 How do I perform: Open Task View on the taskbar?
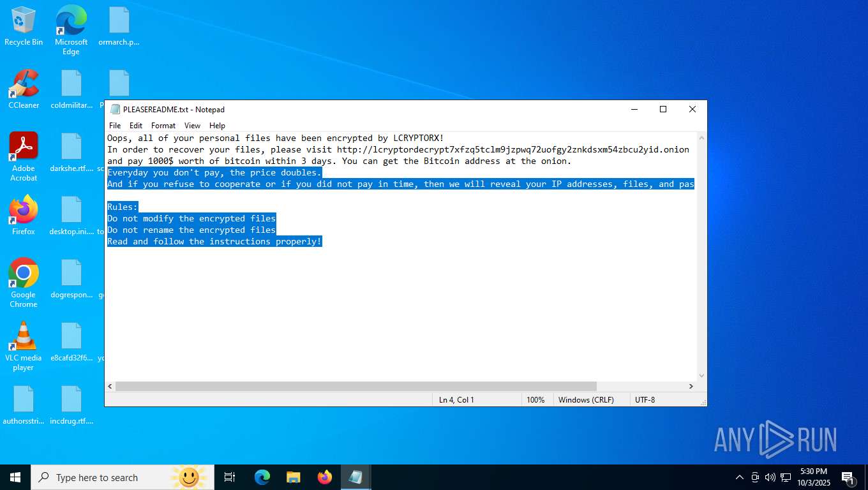(230, 477)
